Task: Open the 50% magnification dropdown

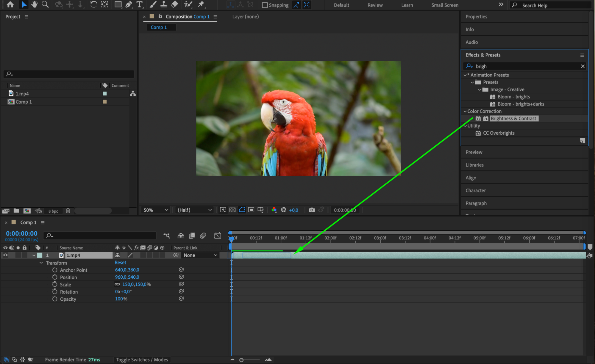Action: pos(156,210)
